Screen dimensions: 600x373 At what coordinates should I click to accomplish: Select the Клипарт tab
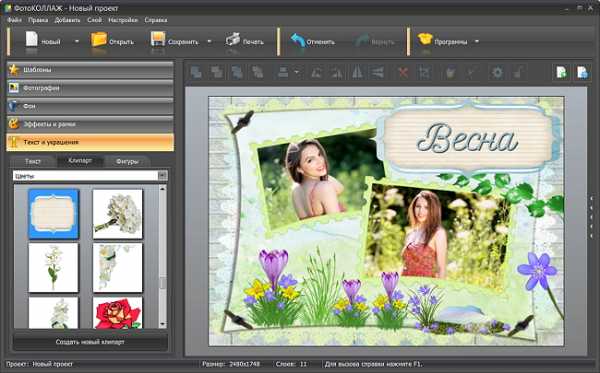click(80, 161)
